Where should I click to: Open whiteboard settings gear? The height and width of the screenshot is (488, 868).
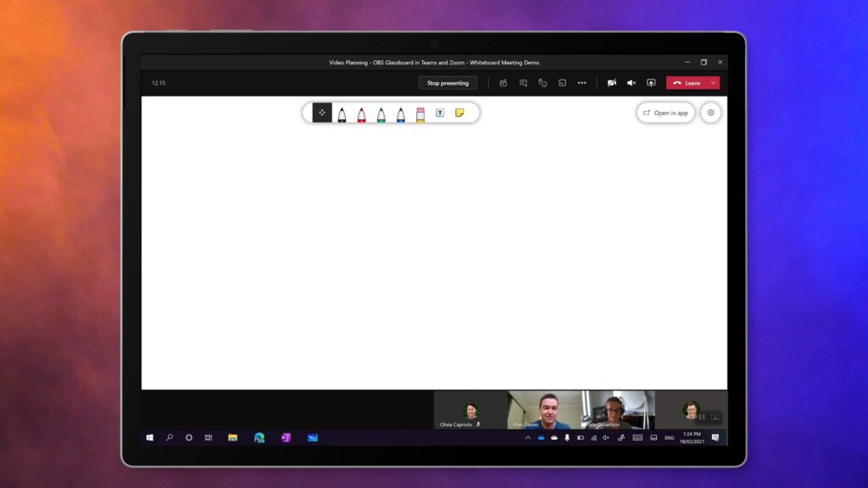pos(710,113)
